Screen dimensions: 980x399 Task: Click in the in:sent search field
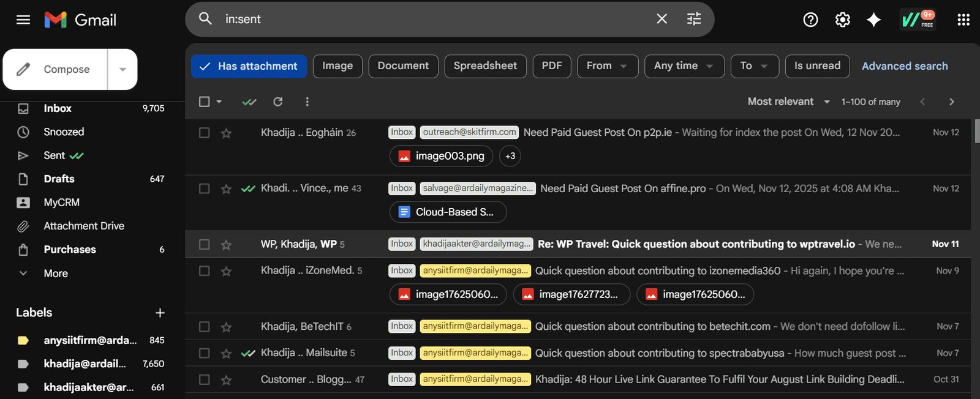(x=435, y=19)
